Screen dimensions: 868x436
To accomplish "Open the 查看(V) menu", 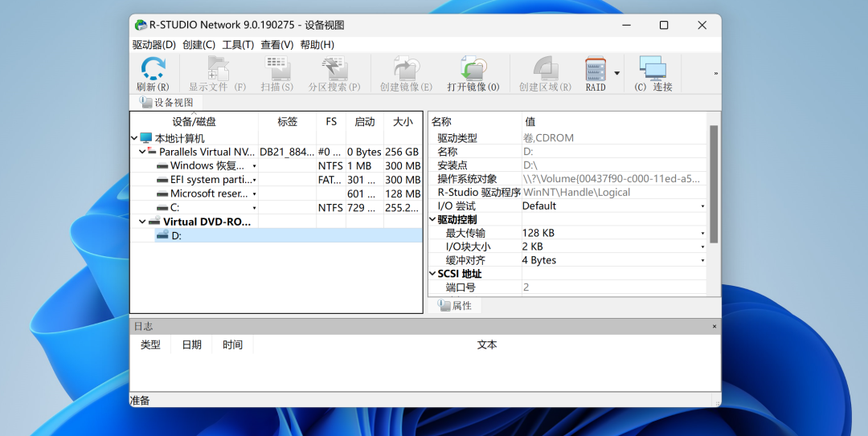I will coord(276,45).
